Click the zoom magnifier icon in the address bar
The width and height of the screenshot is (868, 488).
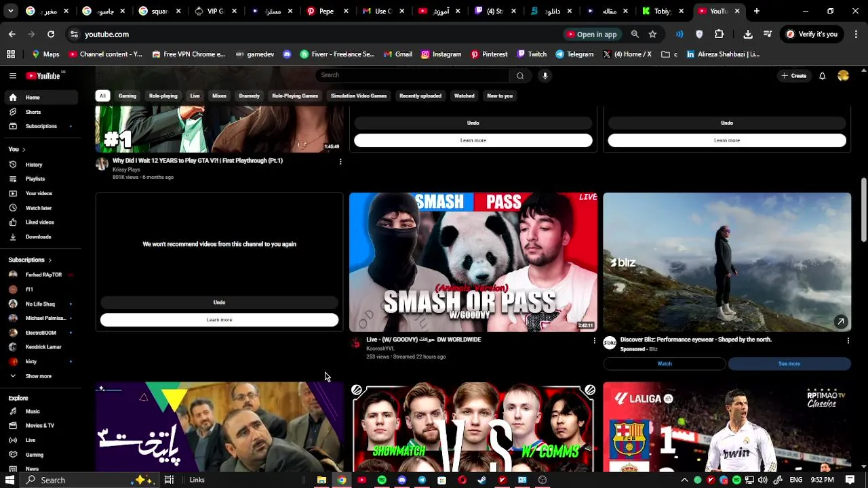point(635,34)
